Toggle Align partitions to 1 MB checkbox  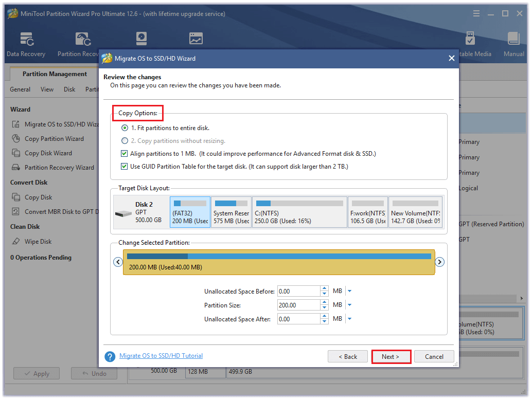(x=124, y=154)
